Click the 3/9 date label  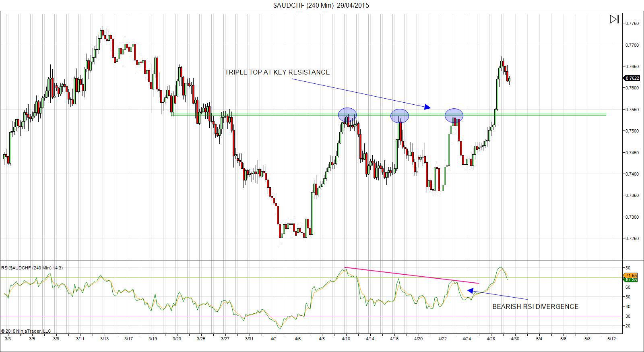click(56, 339)
